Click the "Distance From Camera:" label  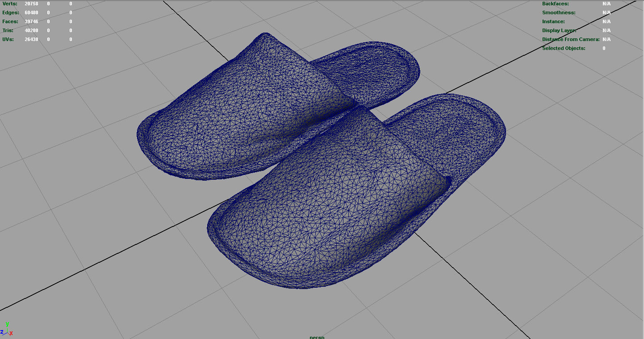coord(571,39)
